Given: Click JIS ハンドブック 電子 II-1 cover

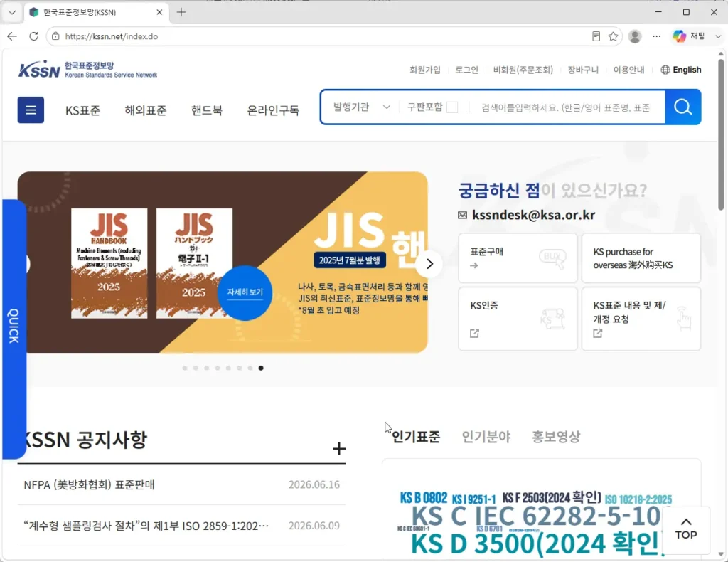Looking at the screenshot, I should pos(194,263).
